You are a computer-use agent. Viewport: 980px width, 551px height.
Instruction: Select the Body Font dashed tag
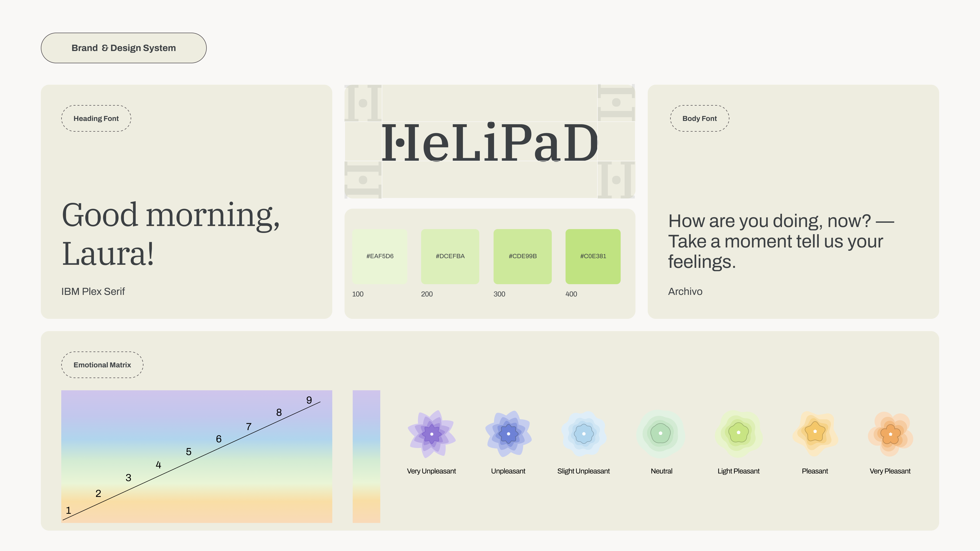click(x=699, y=118)
